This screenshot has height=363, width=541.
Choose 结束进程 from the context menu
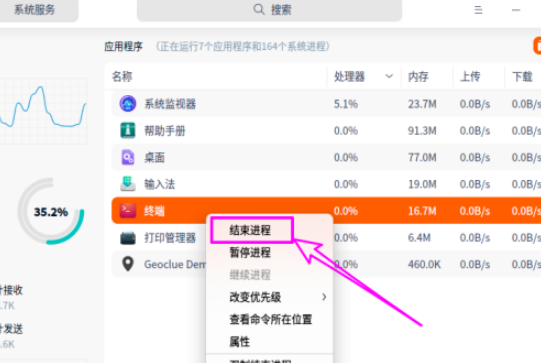point(250,230)
